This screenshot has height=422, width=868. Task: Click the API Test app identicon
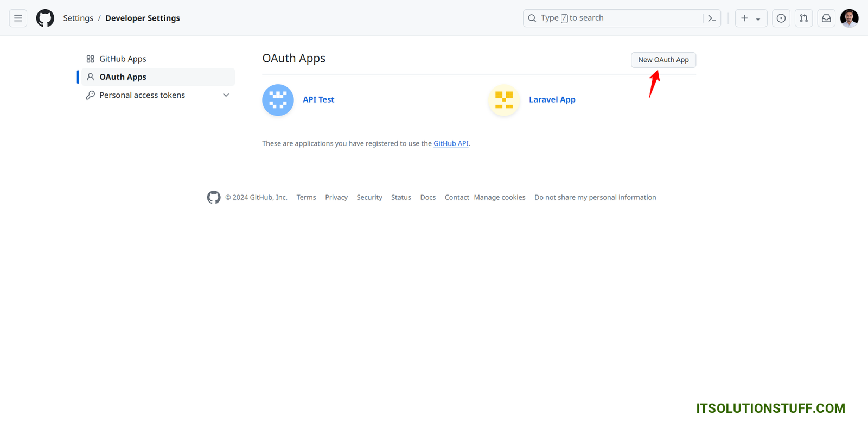[278, 100]
